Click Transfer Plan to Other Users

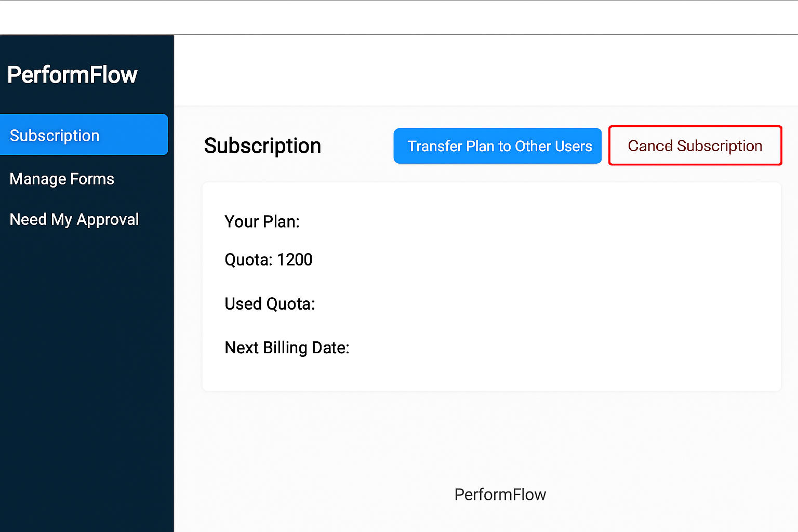pos(497,146)
